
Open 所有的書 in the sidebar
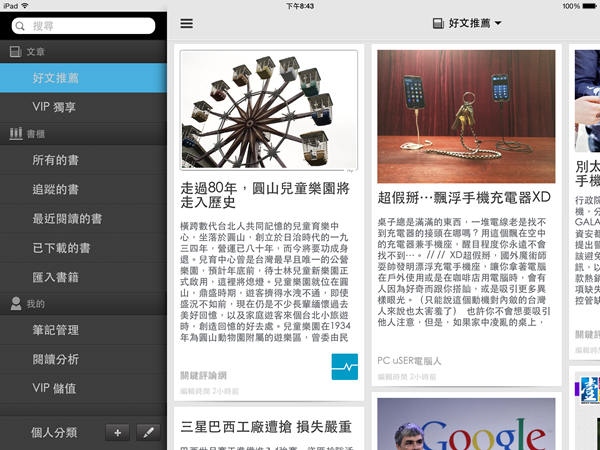click(83, 160)
